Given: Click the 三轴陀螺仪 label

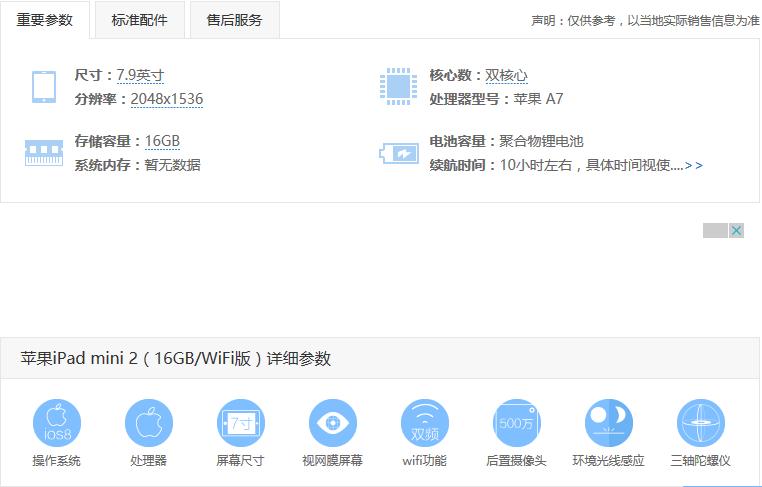Looking at the screenshot, I should click(700, 460).
